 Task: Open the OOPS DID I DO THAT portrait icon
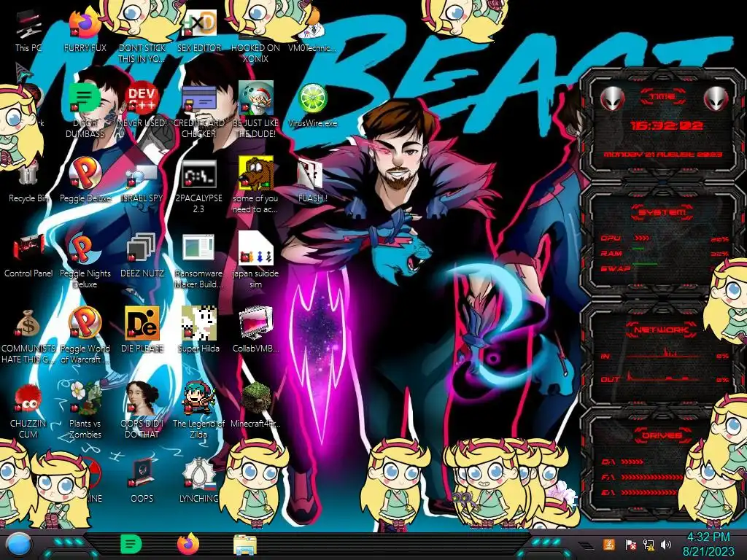pyautogui.click(x=142, y=411)
